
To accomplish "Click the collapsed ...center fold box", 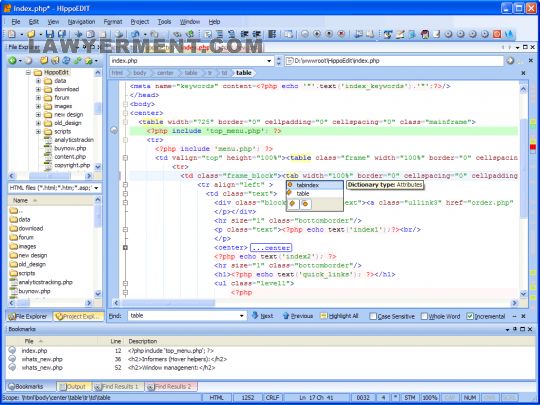I will (x=271, y=248).
